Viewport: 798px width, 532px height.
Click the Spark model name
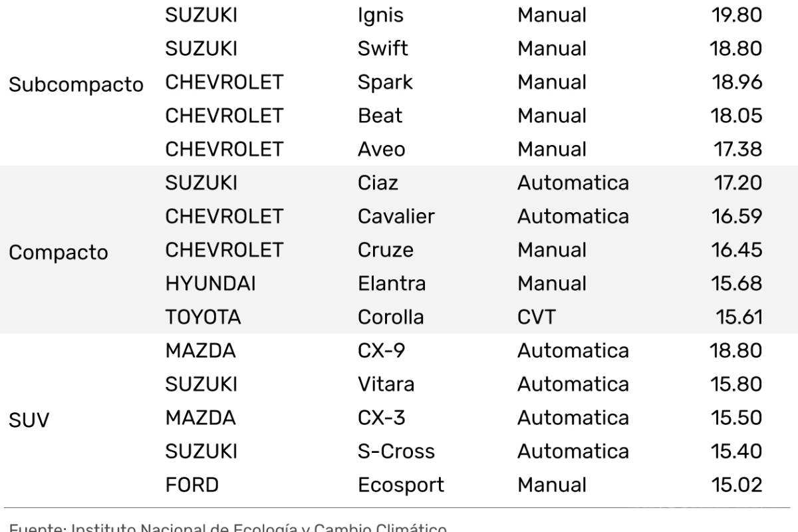click(x=385, y=82)
